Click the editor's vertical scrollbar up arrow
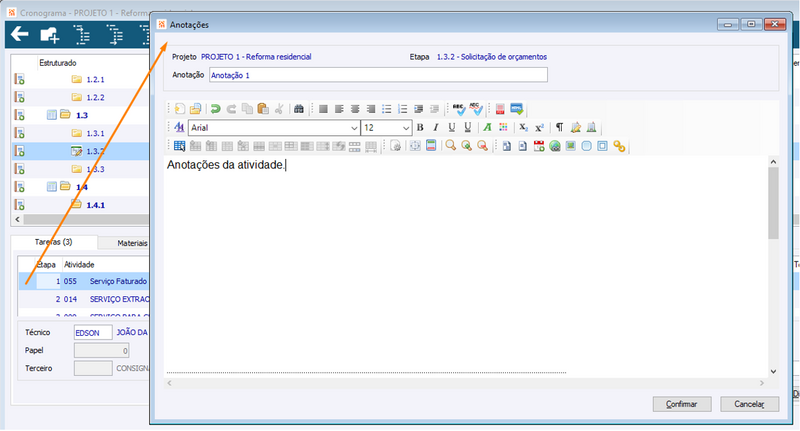The height and width of the screenshot is (431, 800). 773,162
